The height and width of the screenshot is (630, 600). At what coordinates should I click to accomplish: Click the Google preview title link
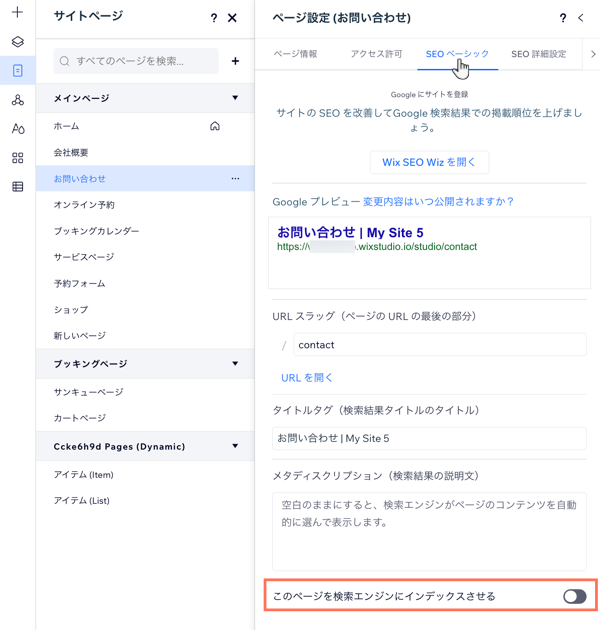(x=350, y=232)
